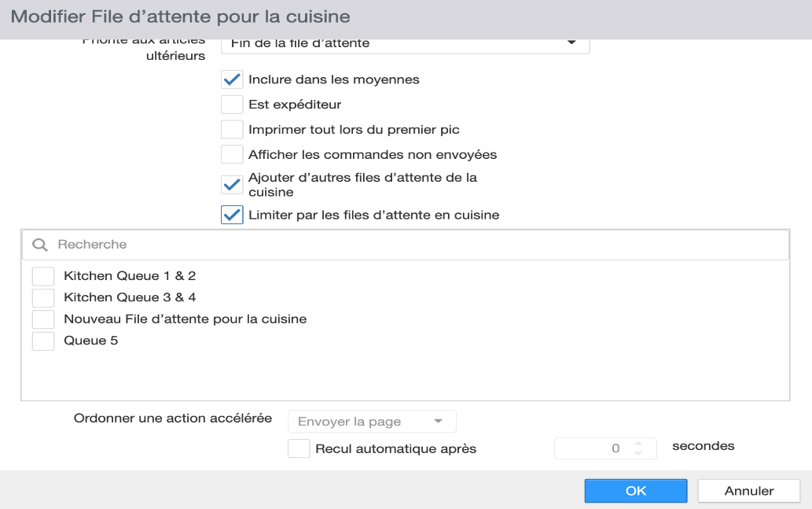The height and width of the screenshot is (509, 812).
Task: Enable Est expéditeur checkbox
Action: pyautogui.click(x=232, y=104)
